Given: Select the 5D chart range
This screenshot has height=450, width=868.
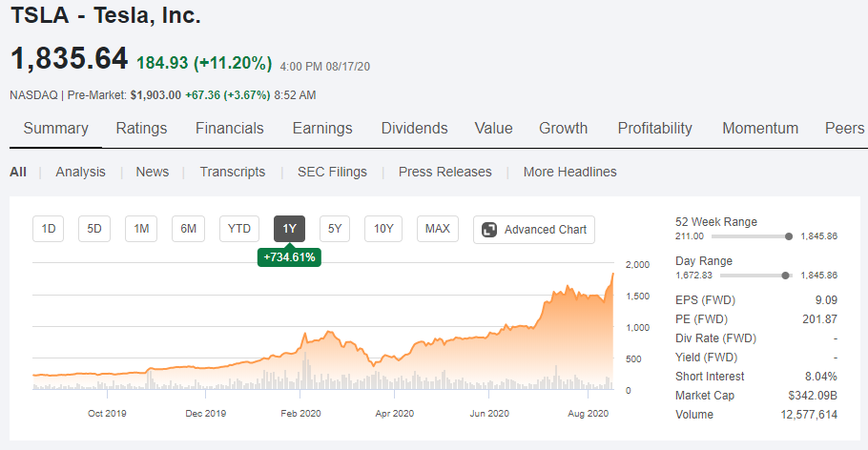Looking at the screenshot, I should [94, 229].
